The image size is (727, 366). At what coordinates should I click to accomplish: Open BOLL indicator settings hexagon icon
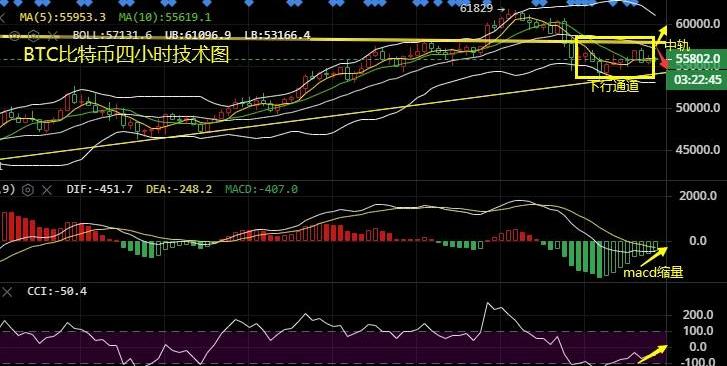tap(33, 35)
